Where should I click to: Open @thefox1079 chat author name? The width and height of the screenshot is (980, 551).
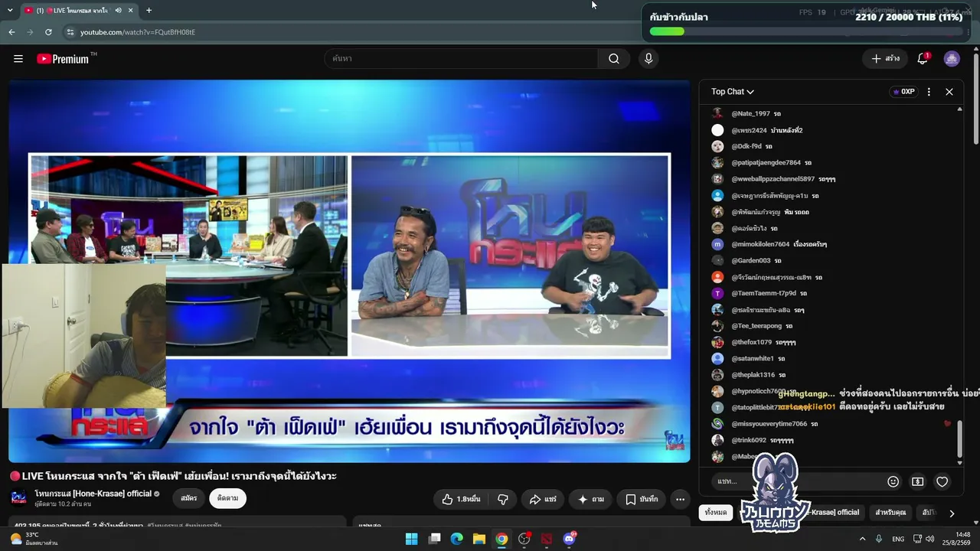pos(751,342)
